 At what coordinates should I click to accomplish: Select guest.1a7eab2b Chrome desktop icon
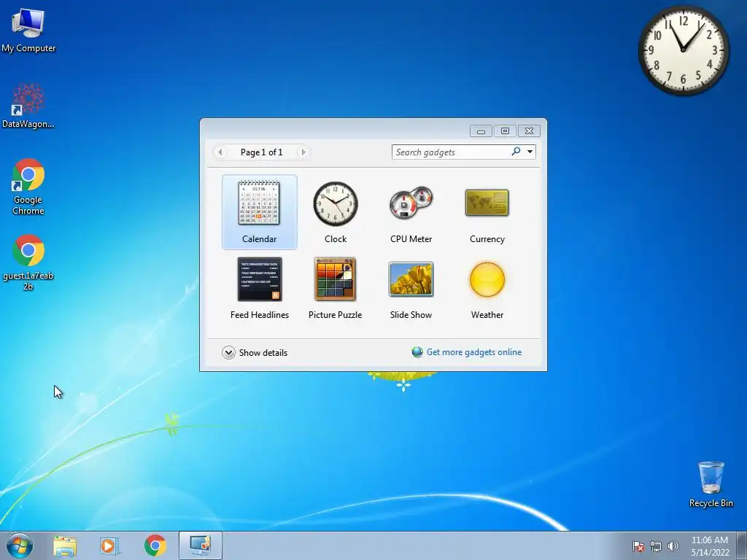tap(28, 262)
